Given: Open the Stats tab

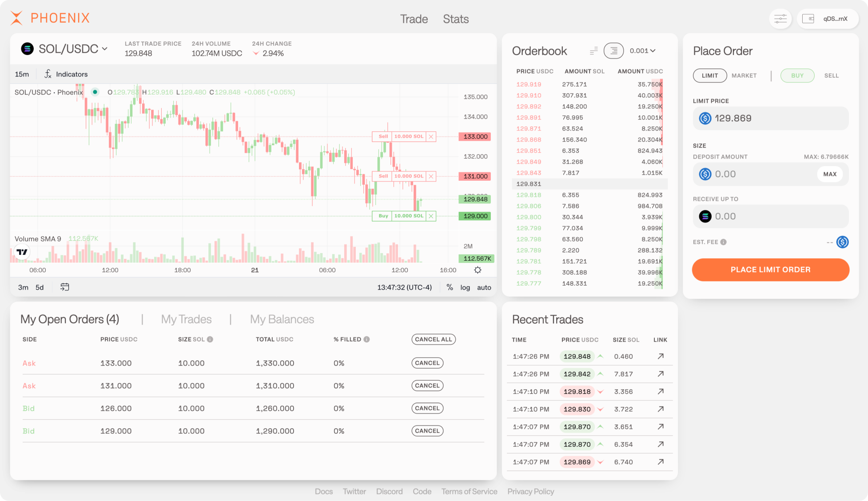Looking at the screenshot, I should [456, 19].
